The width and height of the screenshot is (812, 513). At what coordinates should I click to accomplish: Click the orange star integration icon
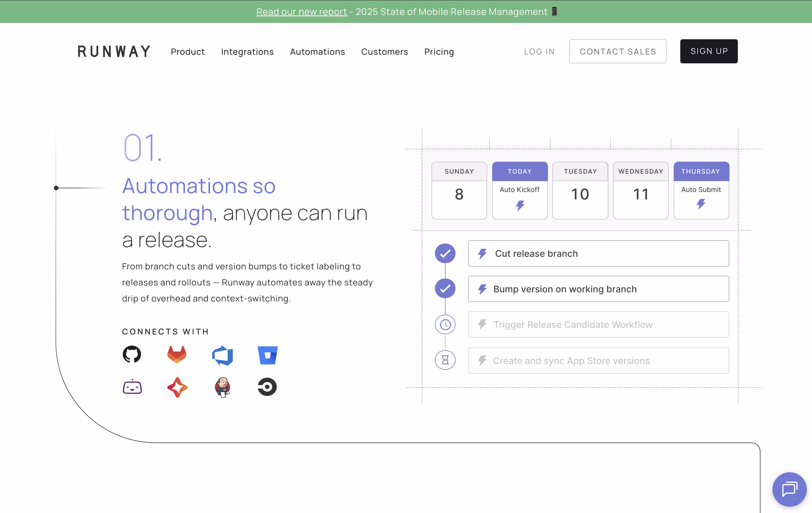point(177,387)
